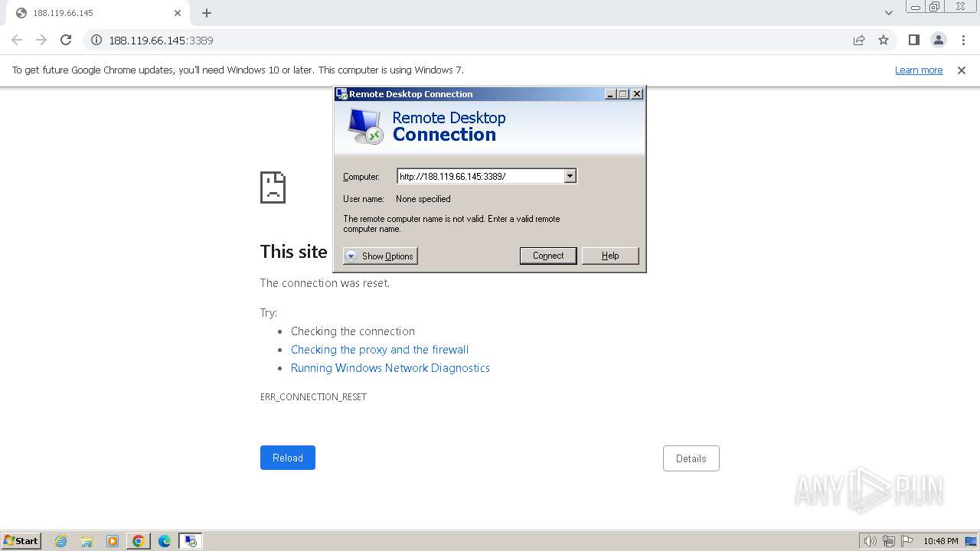Click the Connect button
980x551 pixels.
(548, 256)
